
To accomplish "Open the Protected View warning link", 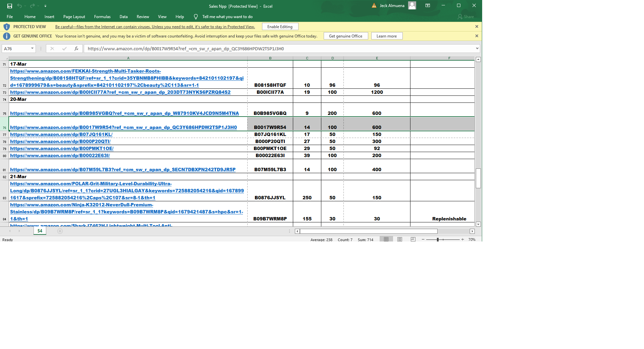I will 155,27.
